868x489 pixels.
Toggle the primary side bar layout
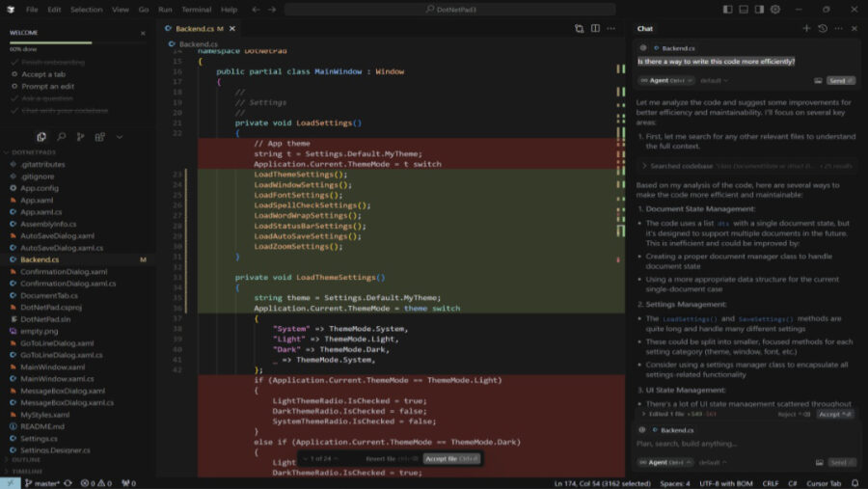click(727, 9)
